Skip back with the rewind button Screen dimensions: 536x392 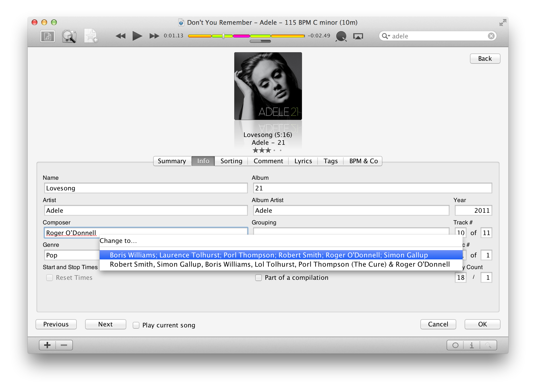tap(121, 36)
